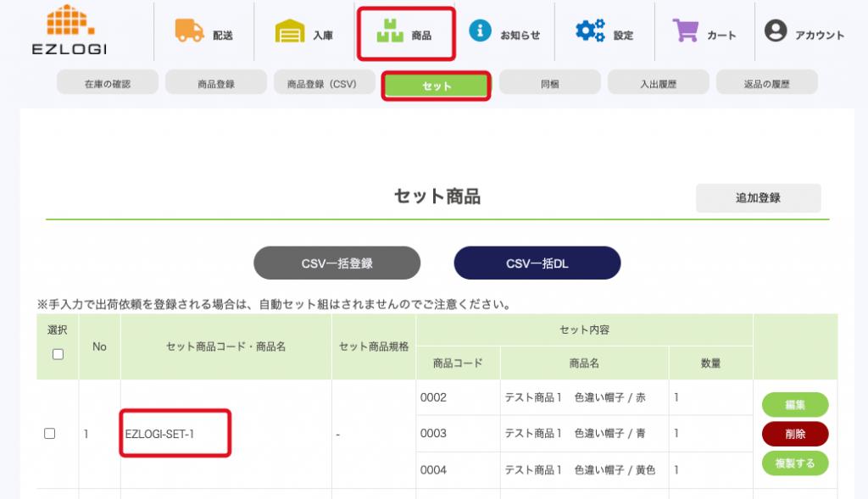The height and width of the screenshot is (499, 868).
Task: Open the お知らせ info icon
Action: pyautogui.click(x=481, y=32)
